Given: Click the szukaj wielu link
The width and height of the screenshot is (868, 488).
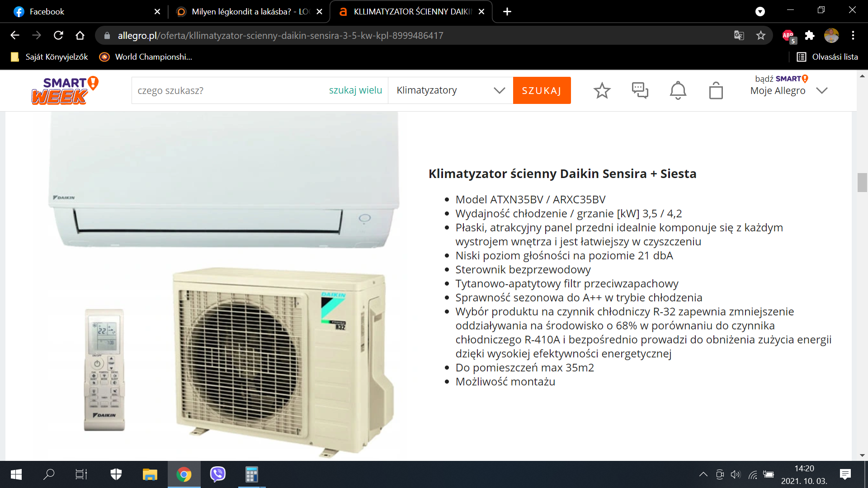Looking at the screenshot, I should (355, 90).
